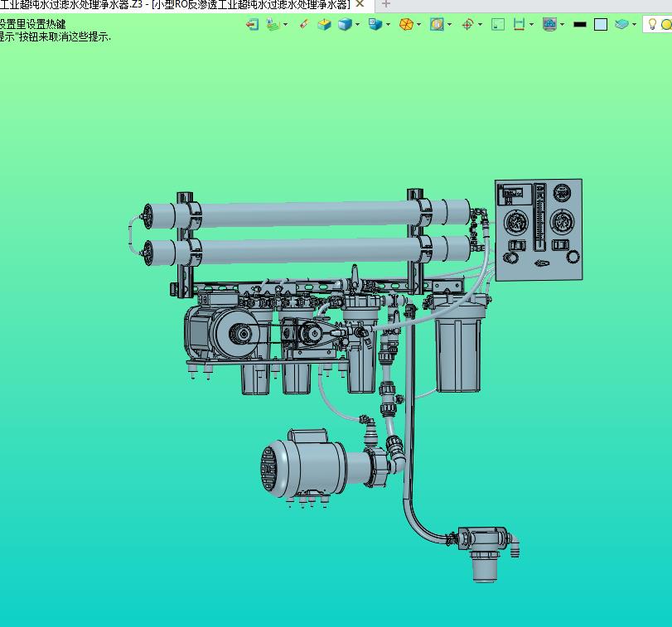Expand the orange polyhedron dropdown arrow
Viewport: 672px width, 627px height.
pos(418,24)
